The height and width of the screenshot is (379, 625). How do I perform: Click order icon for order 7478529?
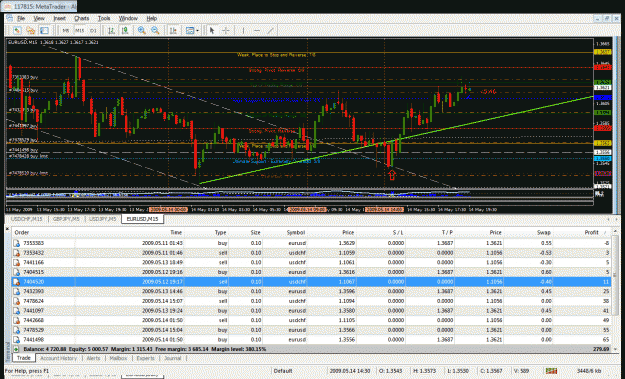click(x=17, y=330)
